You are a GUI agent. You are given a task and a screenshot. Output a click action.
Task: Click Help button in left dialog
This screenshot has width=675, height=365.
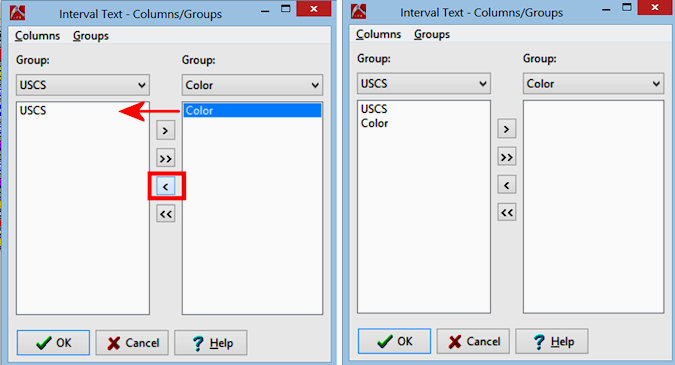211,343
